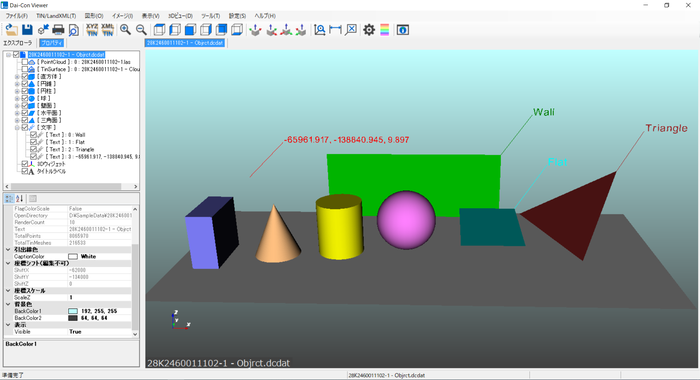Open the 図形(O) menu
Image resolution: width=700 pixels, height=380 pixels.
94,16
